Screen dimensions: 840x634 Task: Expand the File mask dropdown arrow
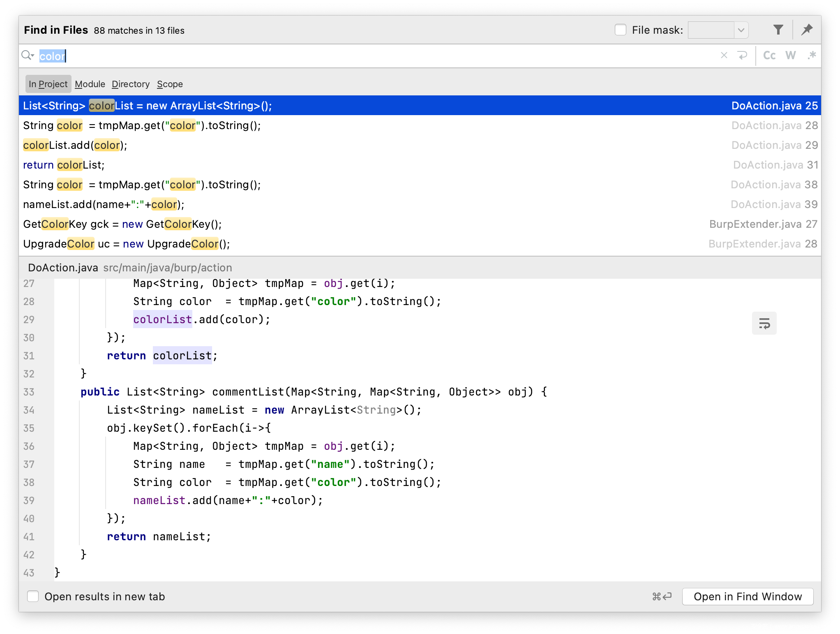pyautogui.click(x=741, y=30)
